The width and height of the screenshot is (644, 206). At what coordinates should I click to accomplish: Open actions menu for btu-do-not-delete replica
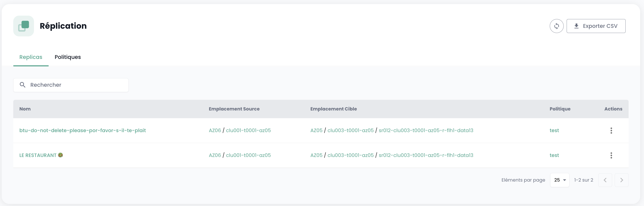coord(611,131)
